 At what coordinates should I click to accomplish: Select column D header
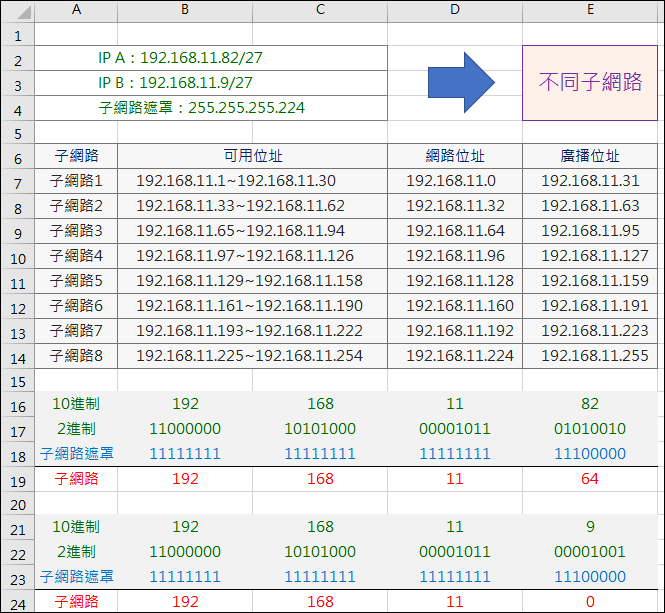[x=455, y=11]
